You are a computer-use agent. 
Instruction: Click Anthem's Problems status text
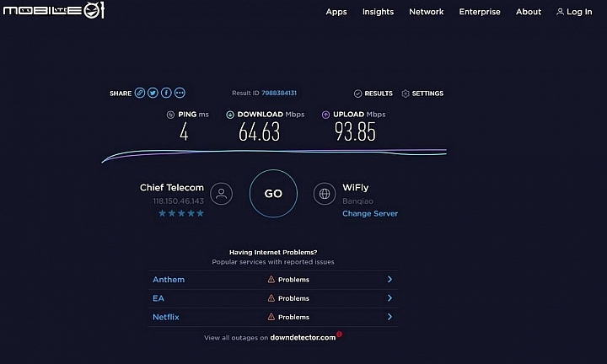[x=293, y=280]
